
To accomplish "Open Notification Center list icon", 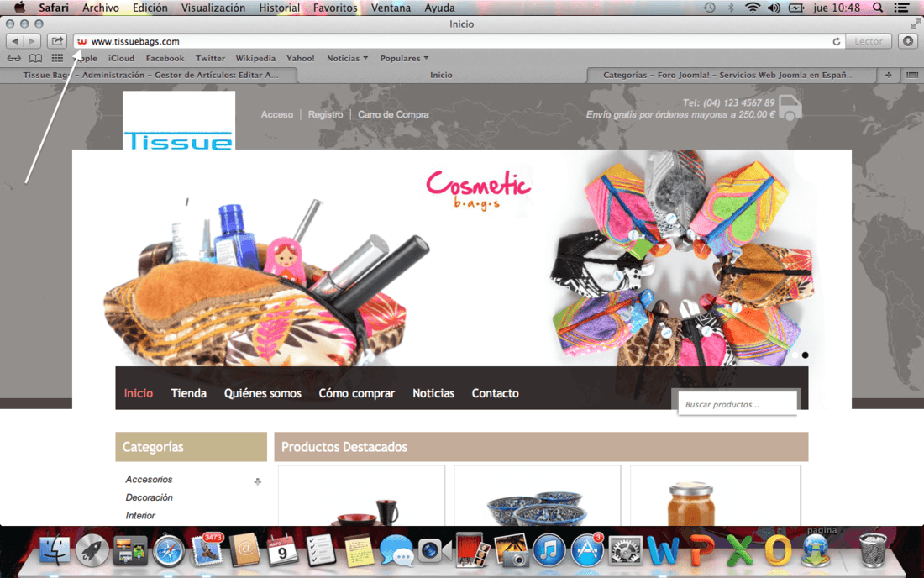I will (901, 8).
